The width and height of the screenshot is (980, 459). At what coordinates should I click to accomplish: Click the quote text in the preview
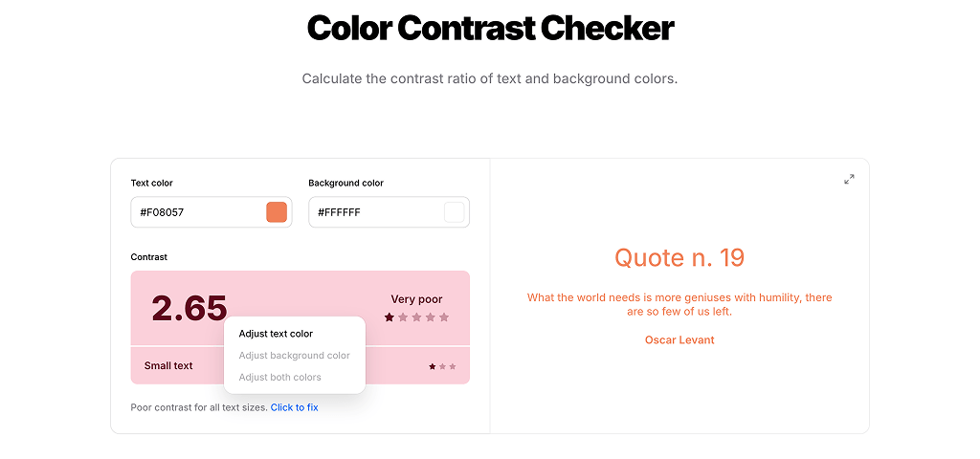coord(679,304)
